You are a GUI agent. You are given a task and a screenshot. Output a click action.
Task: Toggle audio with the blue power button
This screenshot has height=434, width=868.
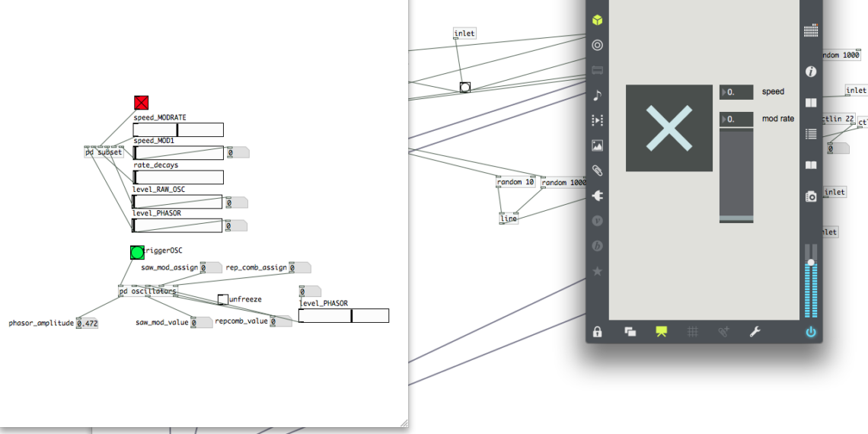pyautogui.click(x=811, y=332)
